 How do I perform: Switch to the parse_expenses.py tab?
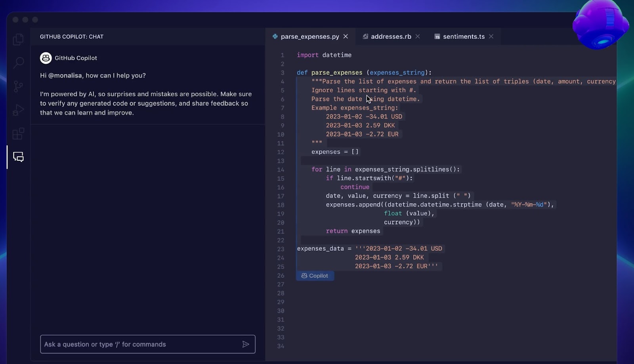(310, 36)
